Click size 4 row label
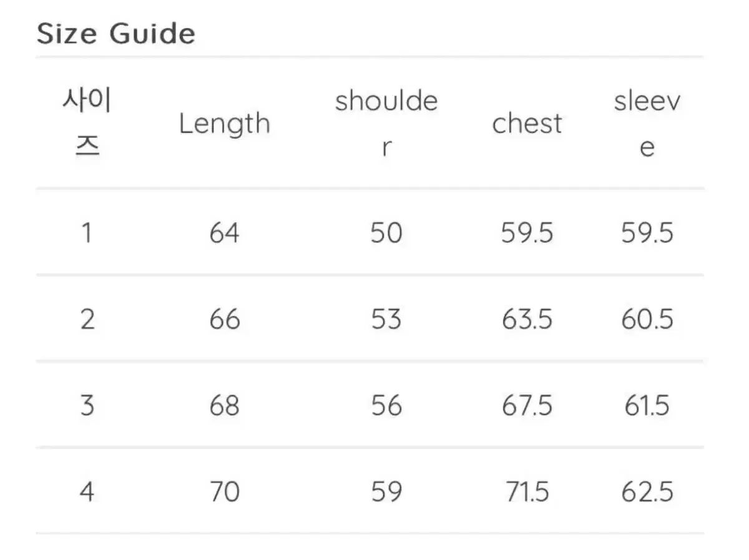Viewport: 749px width, 560px height. point(87,492)
